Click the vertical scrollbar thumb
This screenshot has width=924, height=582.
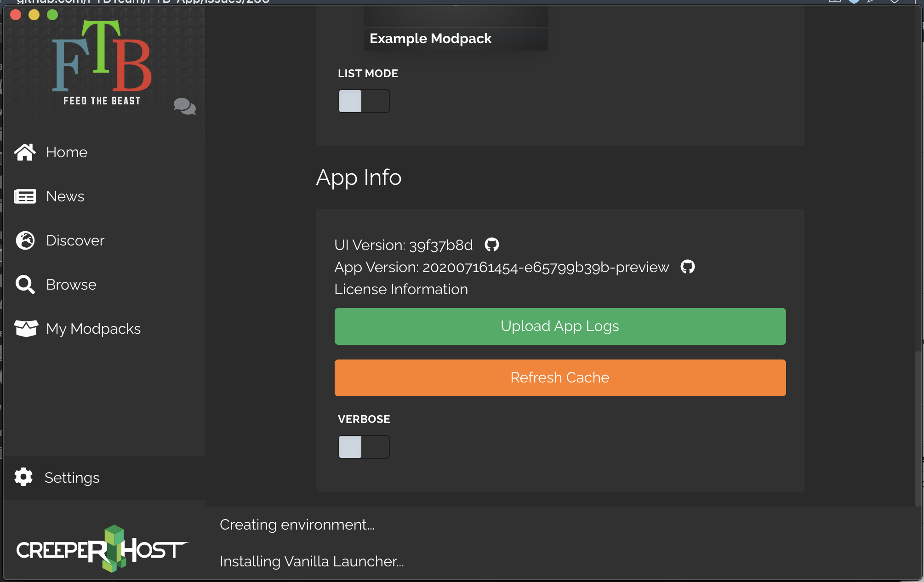pyautogui.click(x=918, y=428)
